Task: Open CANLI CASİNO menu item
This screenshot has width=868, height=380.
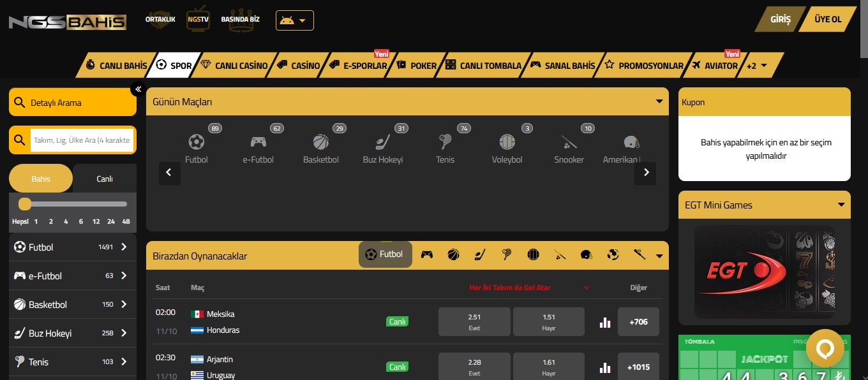Action: (x=234, y=65)
